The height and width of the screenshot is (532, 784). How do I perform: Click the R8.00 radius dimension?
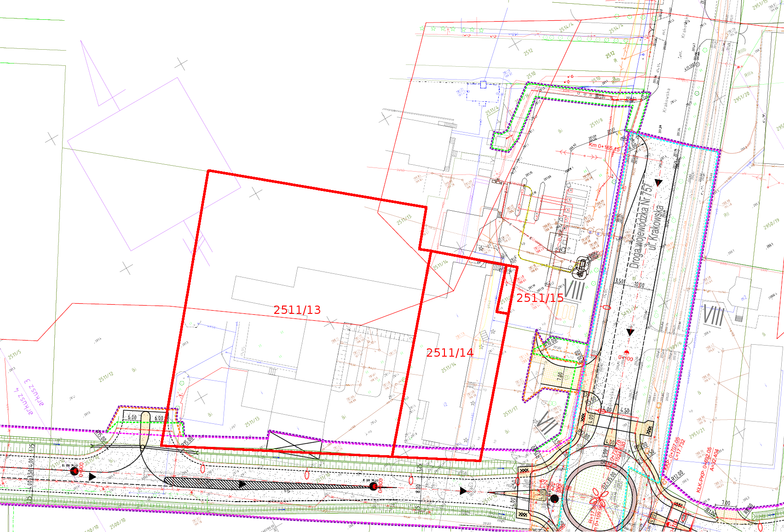click(749, 508)
